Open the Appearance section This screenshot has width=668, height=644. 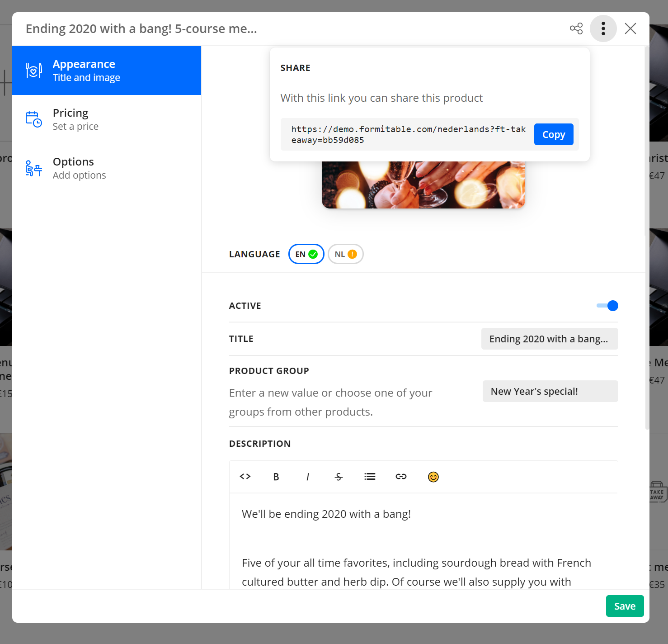107,71
